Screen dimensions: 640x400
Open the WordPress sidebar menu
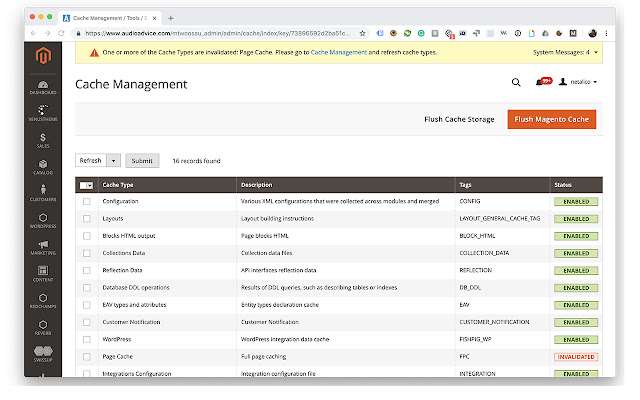pyautogui.click(x=43, y=221)
